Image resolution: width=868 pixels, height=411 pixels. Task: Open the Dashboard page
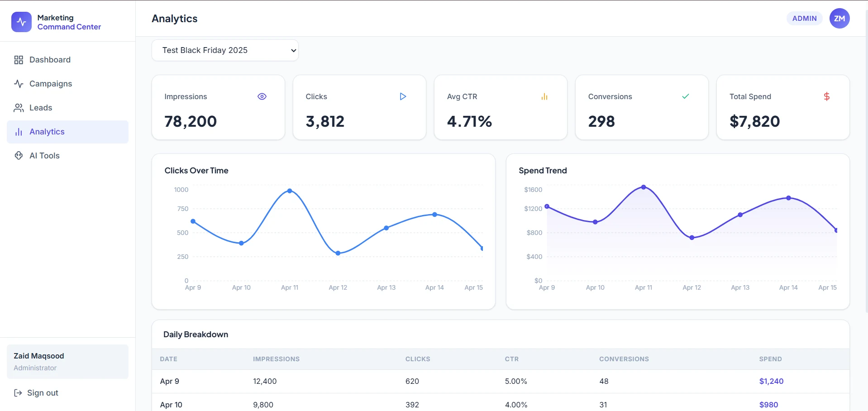click(67, 60)
